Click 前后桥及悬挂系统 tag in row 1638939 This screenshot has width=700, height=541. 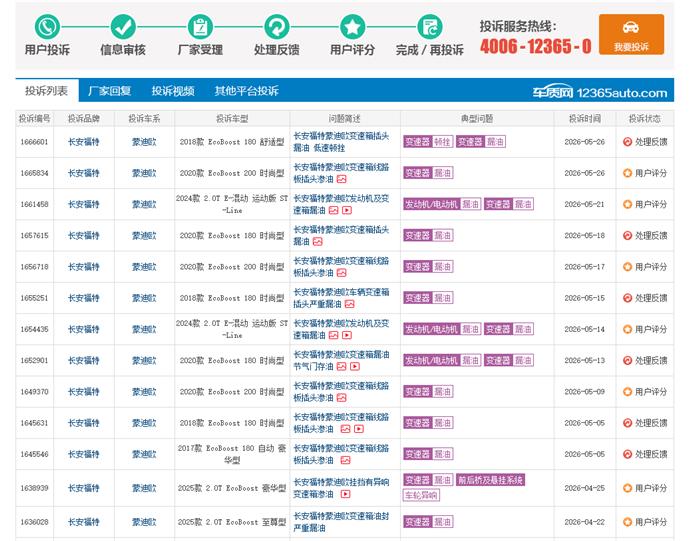click(x=490, y=480)
